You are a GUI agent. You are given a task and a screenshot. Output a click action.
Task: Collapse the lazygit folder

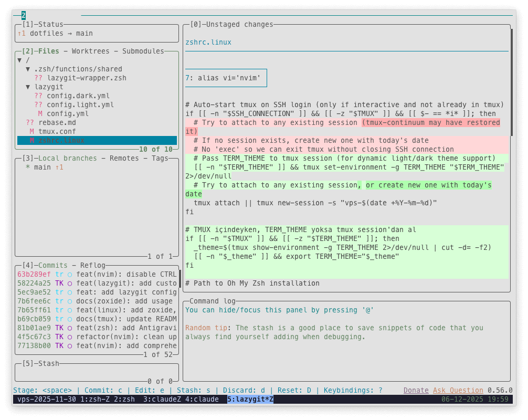28,87
